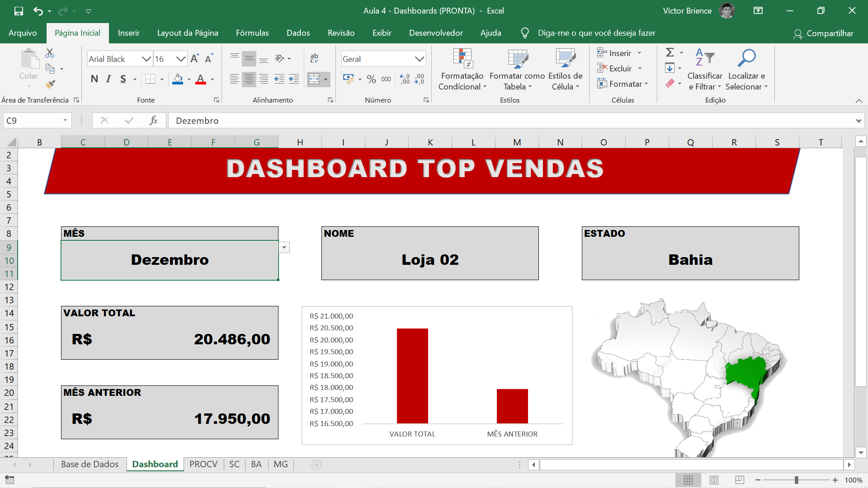Click the Copy icon in clipboard group
Viewport: 868px width, 488px height.
point(50,69)
